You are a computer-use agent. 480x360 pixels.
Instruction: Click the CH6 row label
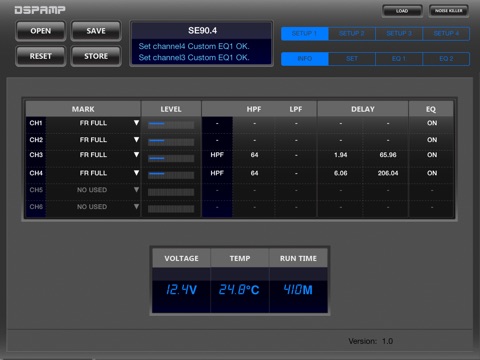[x=36, y=207]
